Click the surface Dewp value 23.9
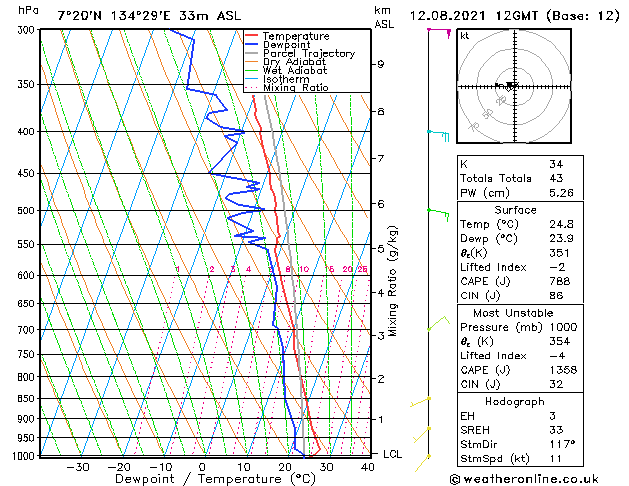Screen dimensions: 629x486 point(561,239)
